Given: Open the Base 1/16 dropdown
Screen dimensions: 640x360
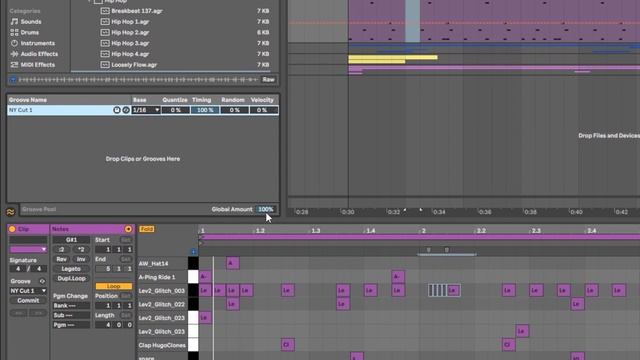Looking at the screenshot, I should click(x=146, y=110).
